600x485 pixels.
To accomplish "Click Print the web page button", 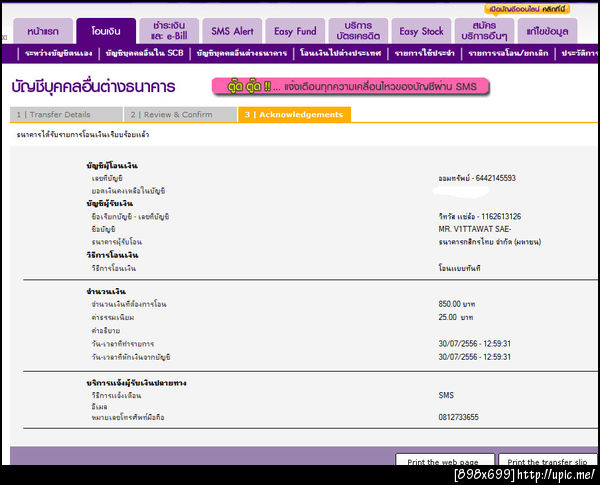I will pyautogui.click(x=445, y=460).
